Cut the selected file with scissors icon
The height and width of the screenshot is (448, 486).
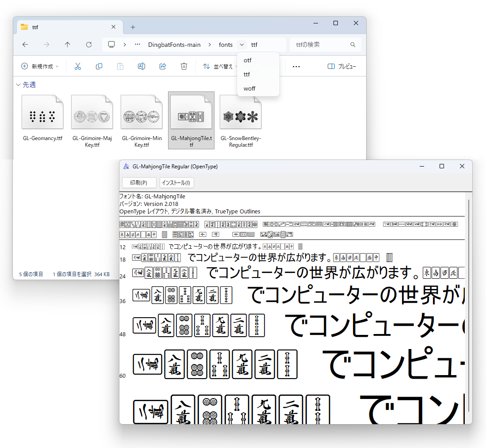(78, 66)
